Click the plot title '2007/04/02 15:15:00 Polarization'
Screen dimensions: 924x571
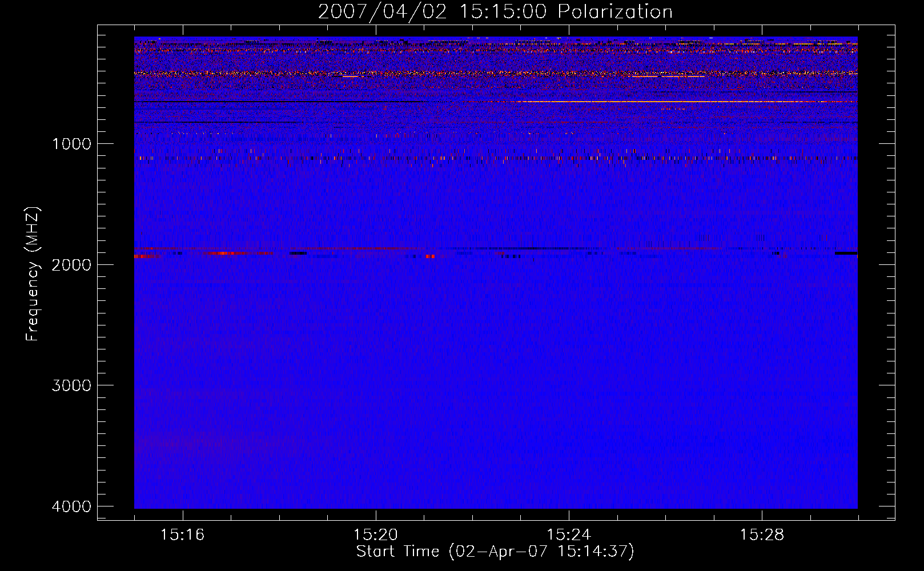coord(495,12)
